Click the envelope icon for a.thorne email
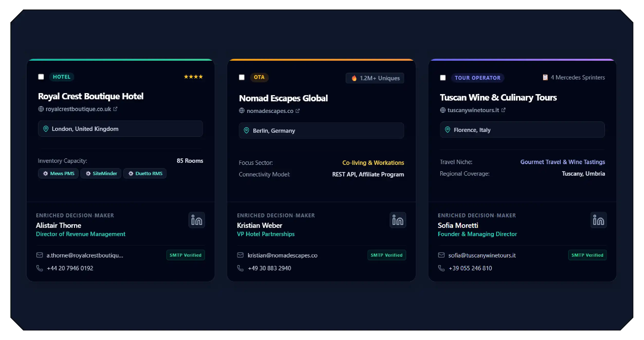644x340 pixels. point(40,255)
